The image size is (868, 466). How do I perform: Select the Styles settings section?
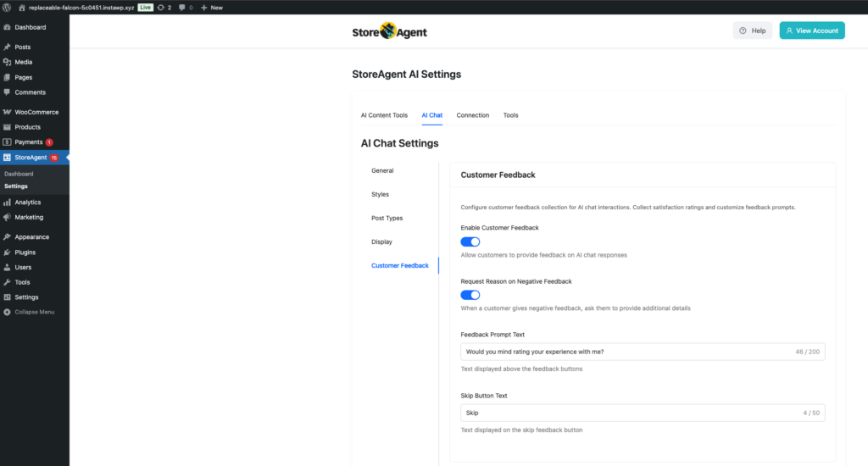pyautogui.click(x=380, y=195)
